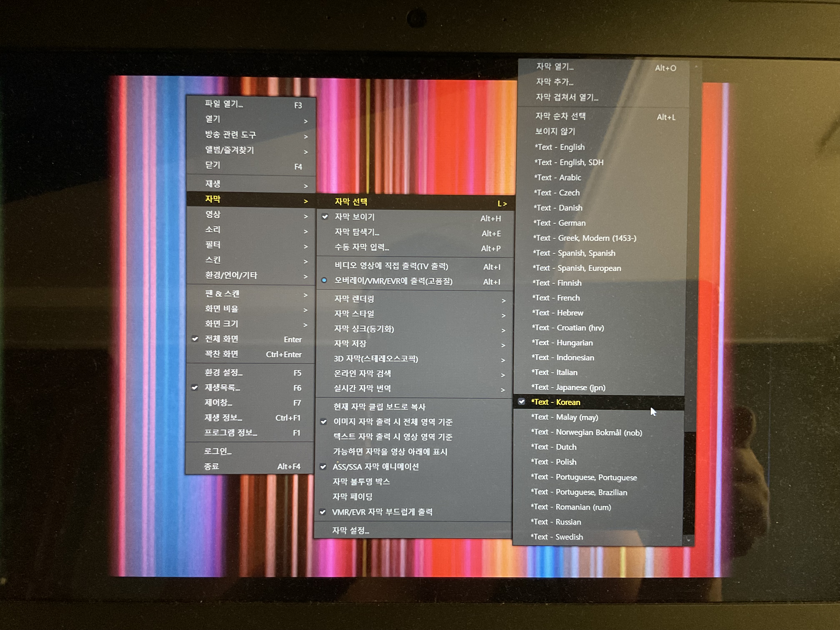Open the 파일 열기... menu entry
This screenshot has width=840, height=630.
(251, 104)
